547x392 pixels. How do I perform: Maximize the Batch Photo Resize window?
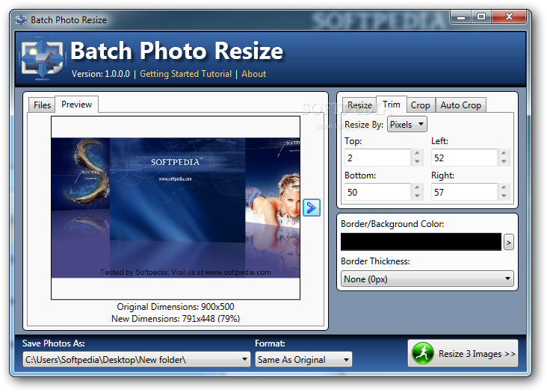pos(481,16)
